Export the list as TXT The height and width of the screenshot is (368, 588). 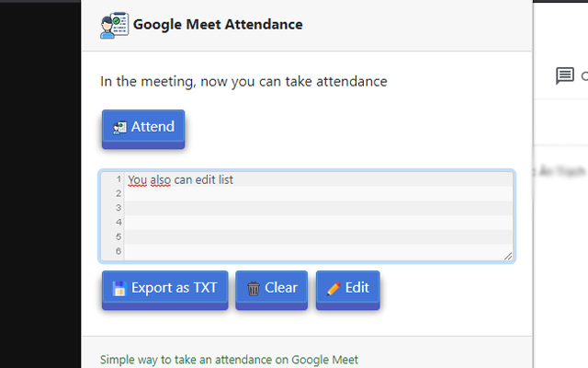pos(164,288)
